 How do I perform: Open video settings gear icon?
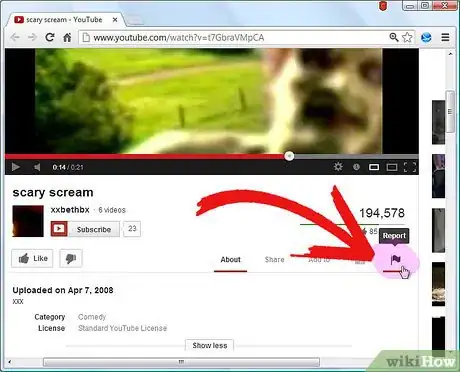coord(338,167)
